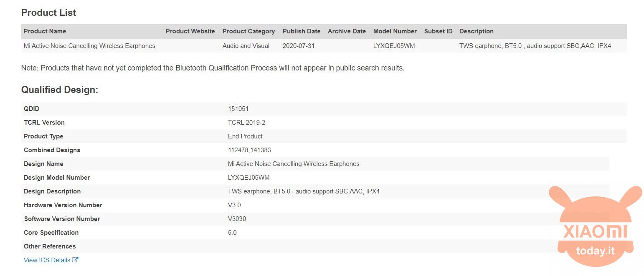Click the TCRL Version label
The height and width of the screenshot is (276, 644).
[44, 123]
